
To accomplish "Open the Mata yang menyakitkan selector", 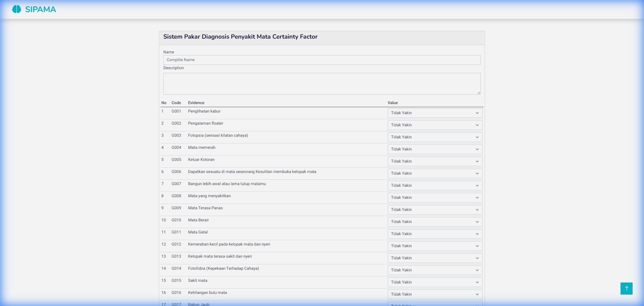I will pyautogui.click(x=435, y=198).
